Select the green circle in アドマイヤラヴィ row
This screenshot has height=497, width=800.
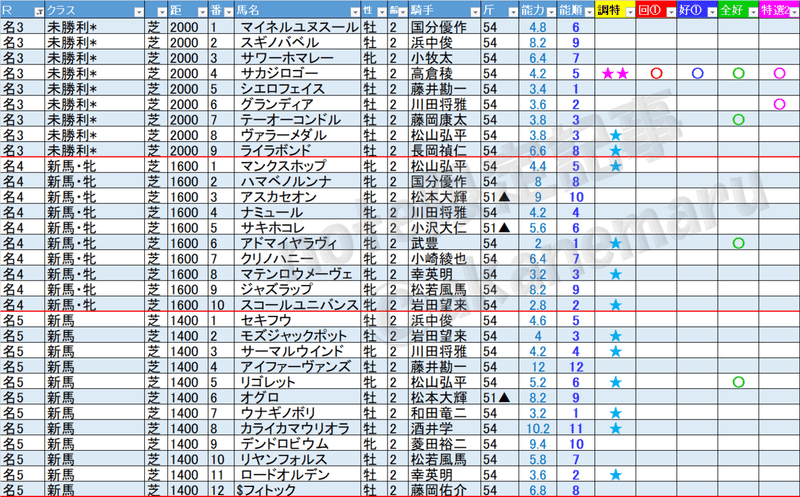click(x=738, y=243)
